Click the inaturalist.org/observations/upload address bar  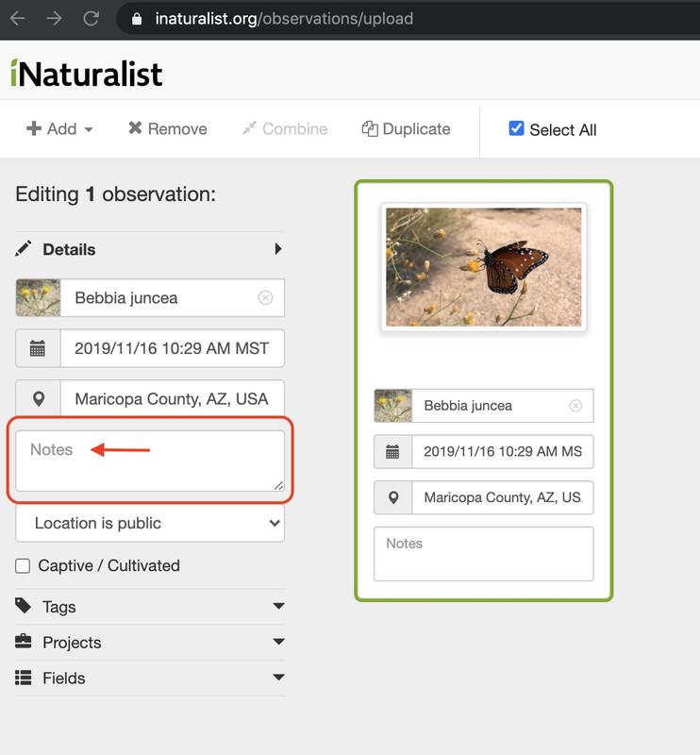click(x=408, y=19)
